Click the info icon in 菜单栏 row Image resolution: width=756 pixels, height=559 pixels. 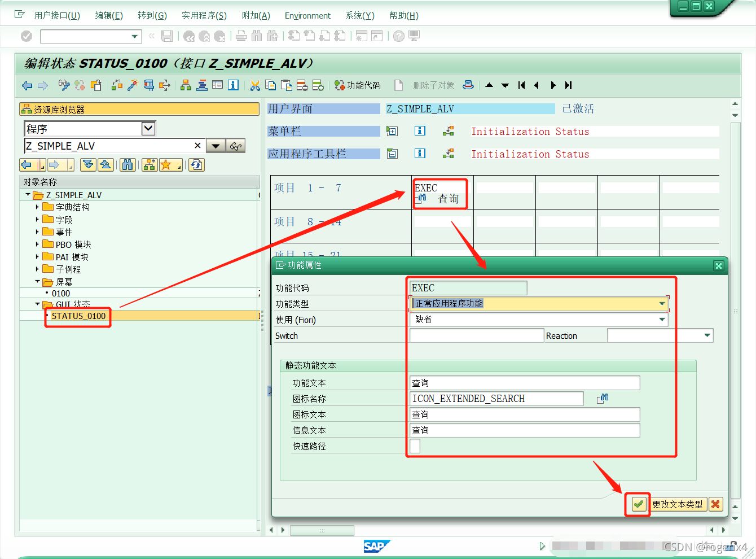420,131
